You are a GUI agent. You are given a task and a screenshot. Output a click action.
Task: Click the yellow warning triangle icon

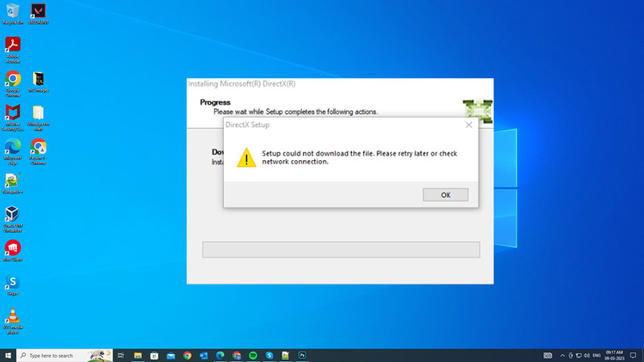pos(246,158)
